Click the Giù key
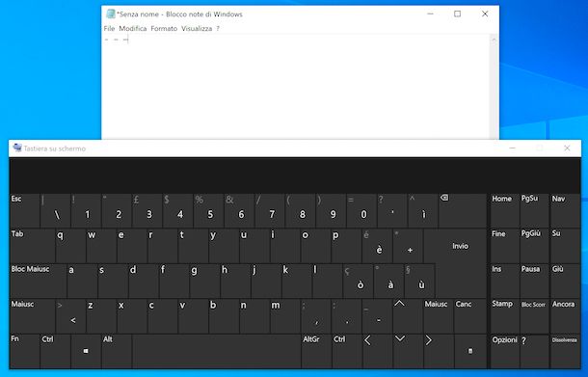 (565, 281)
